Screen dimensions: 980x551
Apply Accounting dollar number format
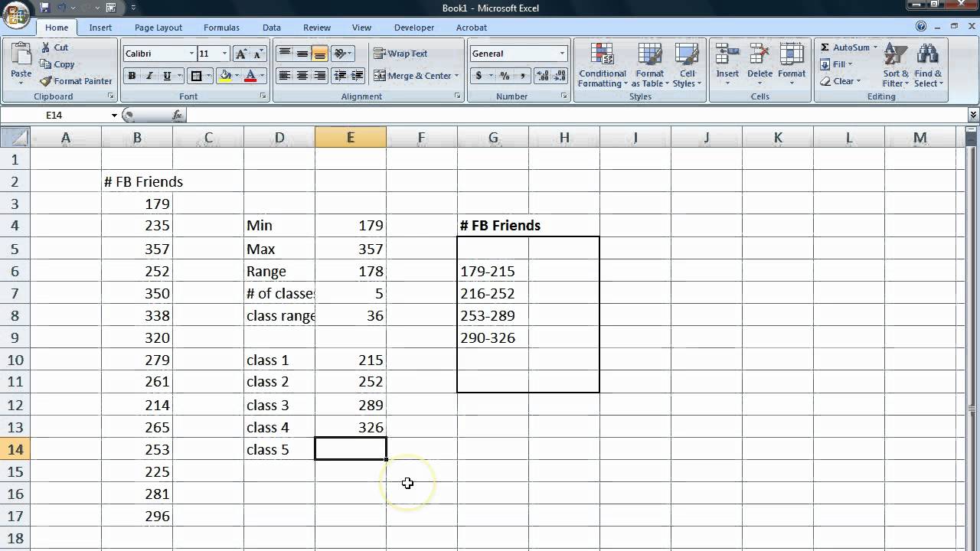(479, 76)
